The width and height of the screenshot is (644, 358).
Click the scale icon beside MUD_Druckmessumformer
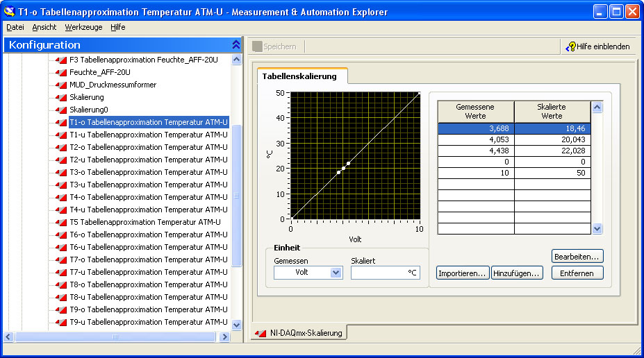(60, 85)
